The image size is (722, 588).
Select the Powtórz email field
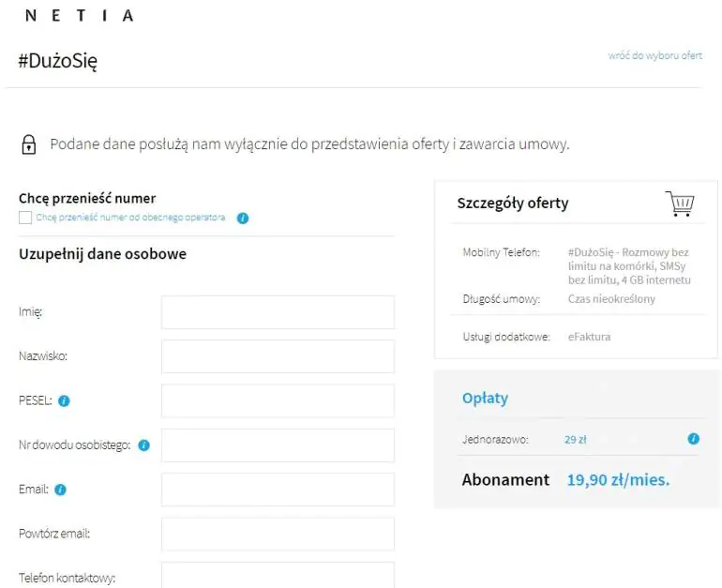click(x=278, y=535)
